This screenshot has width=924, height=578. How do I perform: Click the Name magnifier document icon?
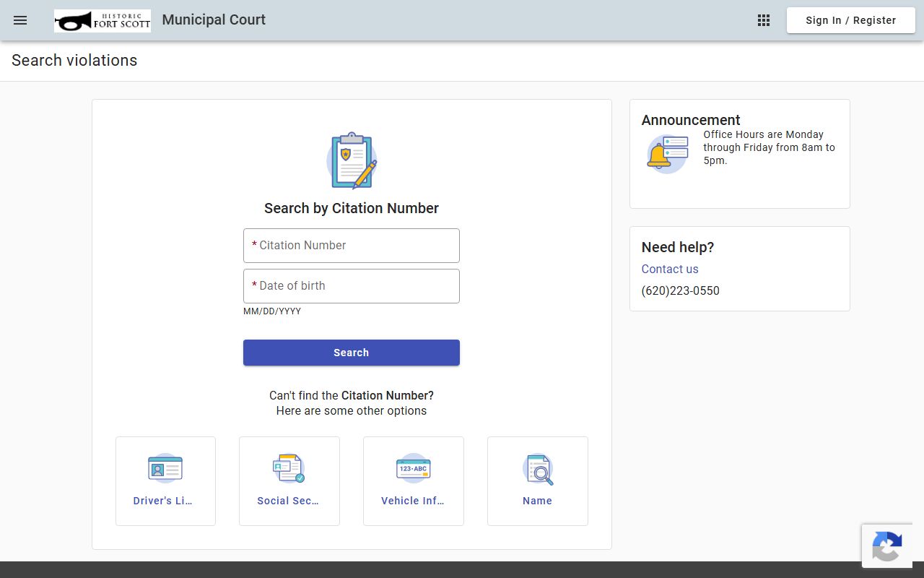tap(538, 469)
